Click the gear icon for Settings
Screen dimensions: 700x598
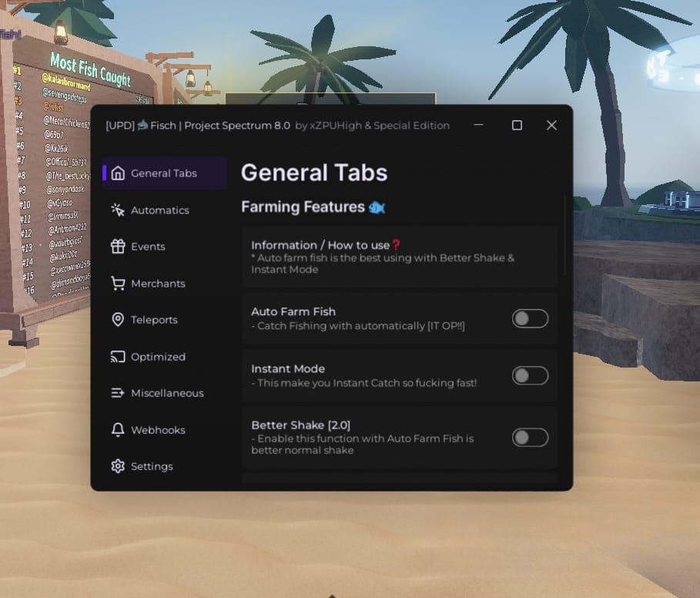point(118,466)
